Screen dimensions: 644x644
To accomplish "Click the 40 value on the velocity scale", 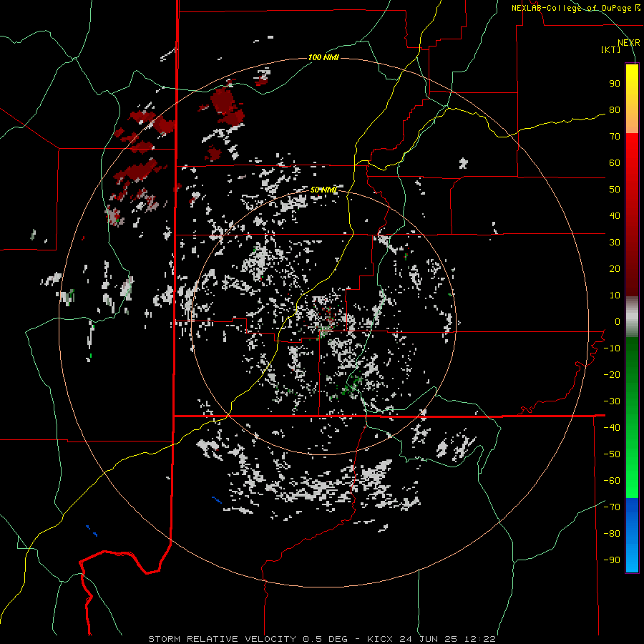I will click(615, 216).
